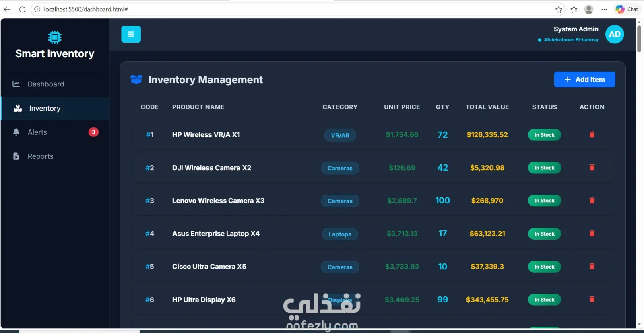
Task: Click the Cameras tag for Lenovo Wireless Camera X3
Action: click(340, 201)
